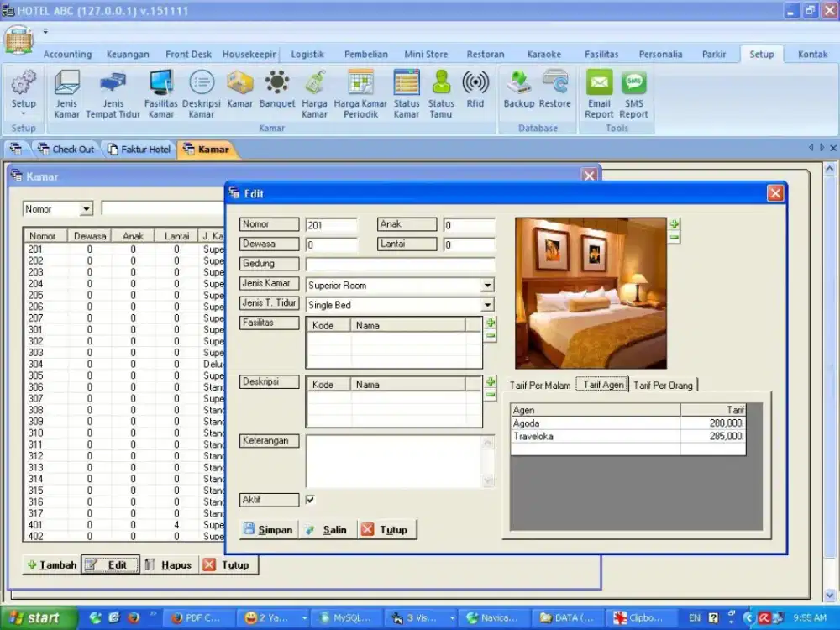Run the database Restore
This screenshot has height=630, width=840.
click(x=555, y=88)
